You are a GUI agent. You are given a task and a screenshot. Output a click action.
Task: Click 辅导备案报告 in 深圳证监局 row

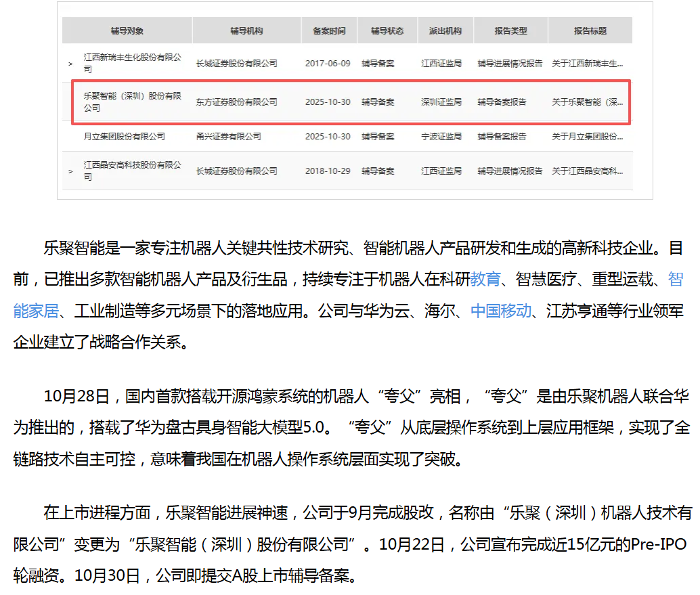coord(502,102)
